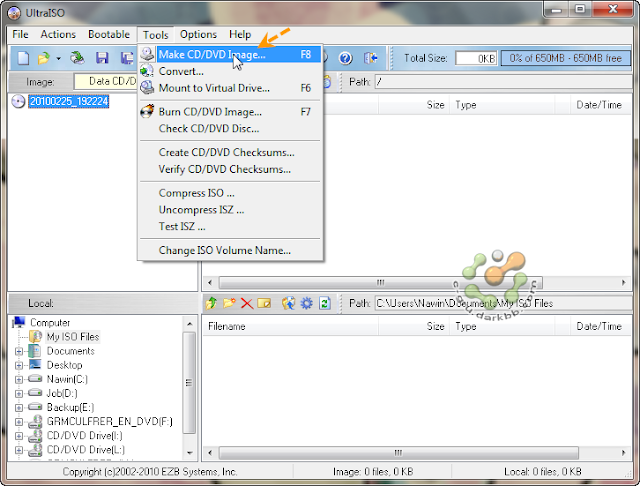Viewport: 640px width, 486px height.
Task: Select Computer in the Local tree
Action: point(50,322)
